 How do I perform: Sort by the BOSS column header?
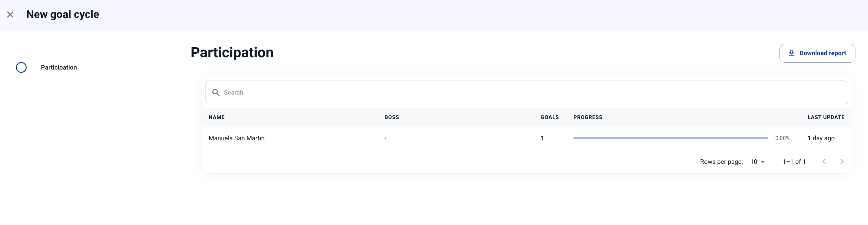click(392, 117)
